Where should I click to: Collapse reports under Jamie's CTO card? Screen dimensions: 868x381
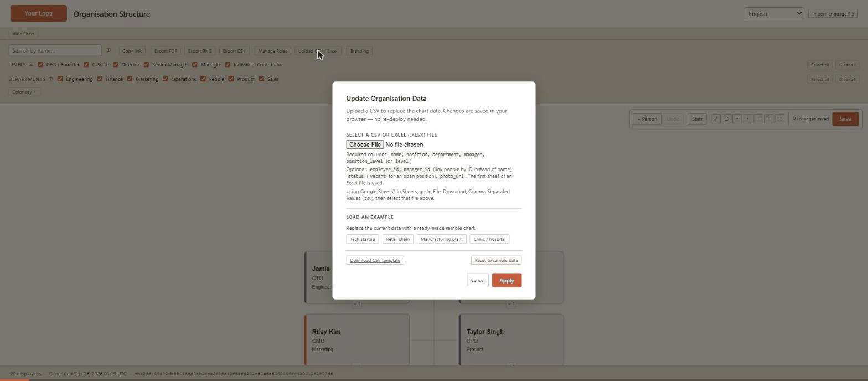(357, 303)
